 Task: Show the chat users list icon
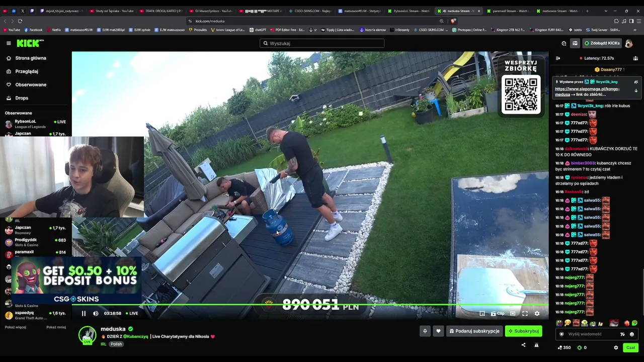coord(634,58)
